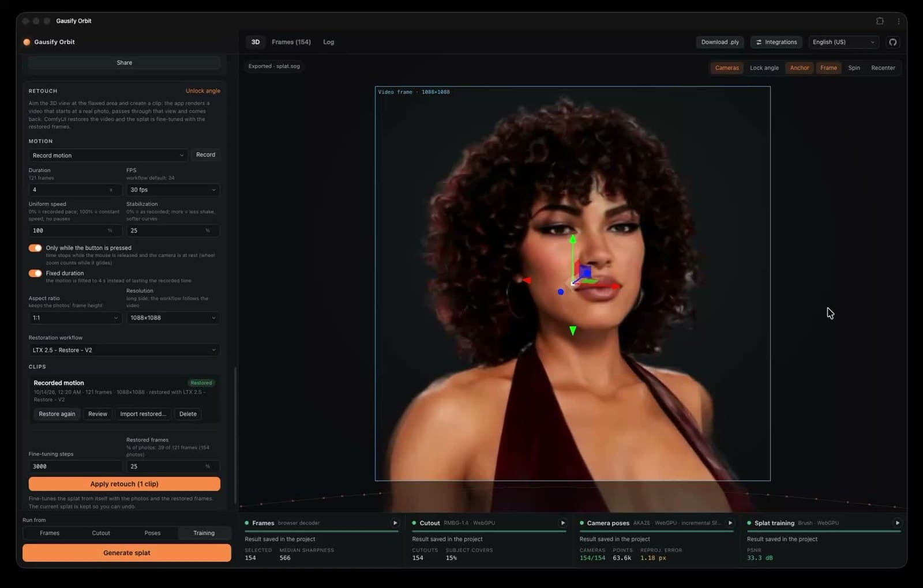The height and width of the screenshot is (588, 923).
Task: Switch to the Log tab
Action: click(x=328, y=42)
